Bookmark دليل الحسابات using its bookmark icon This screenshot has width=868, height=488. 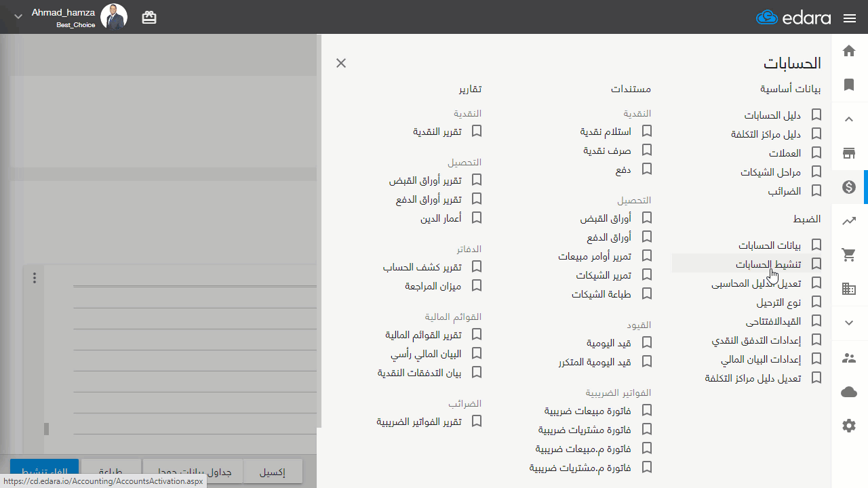click(x=816, y=115)
